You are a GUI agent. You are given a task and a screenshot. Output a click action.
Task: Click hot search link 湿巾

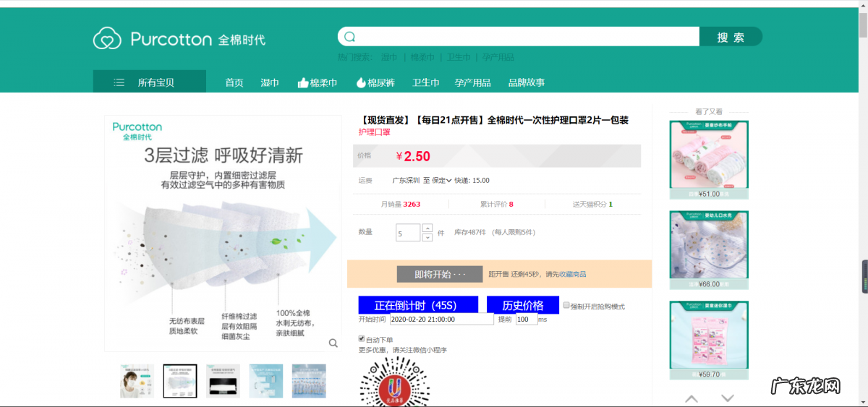click(x=389, y=57)
